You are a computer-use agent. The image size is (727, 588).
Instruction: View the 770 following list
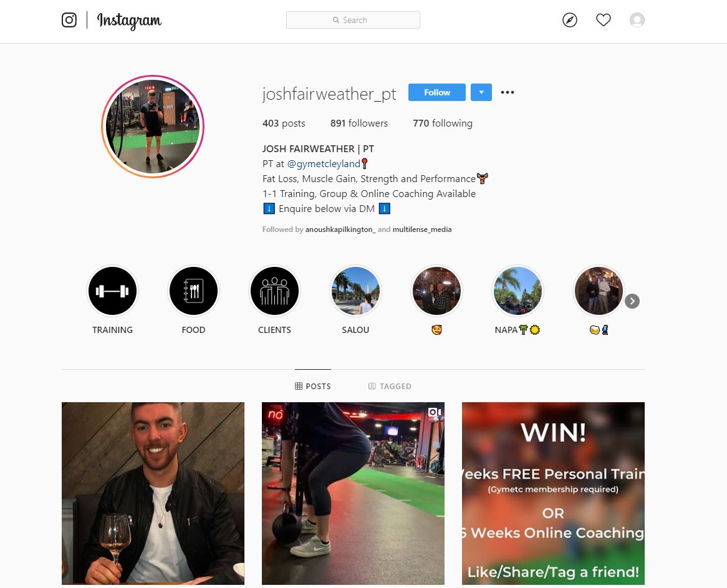[442, 123]
